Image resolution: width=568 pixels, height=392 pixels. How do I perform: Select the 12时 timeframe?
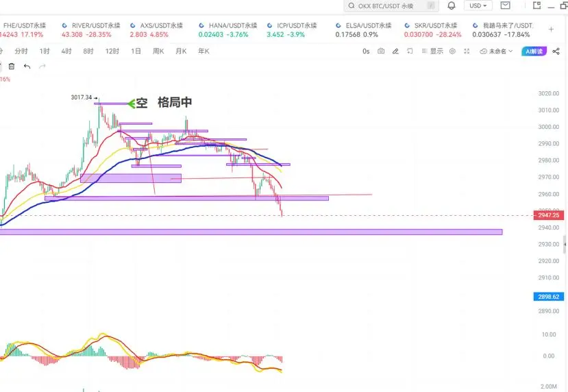coord(112,51)
